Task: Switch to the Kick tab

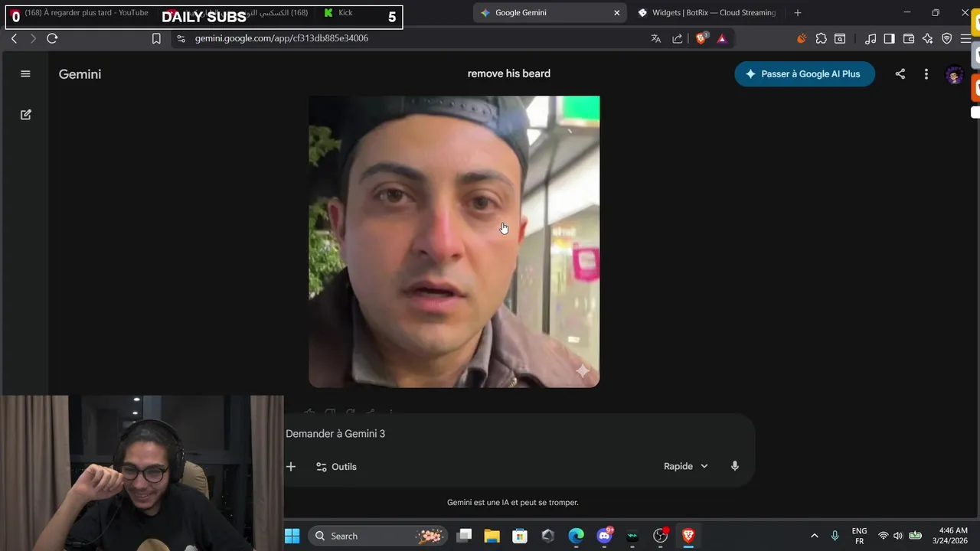Action: [345, 13]
